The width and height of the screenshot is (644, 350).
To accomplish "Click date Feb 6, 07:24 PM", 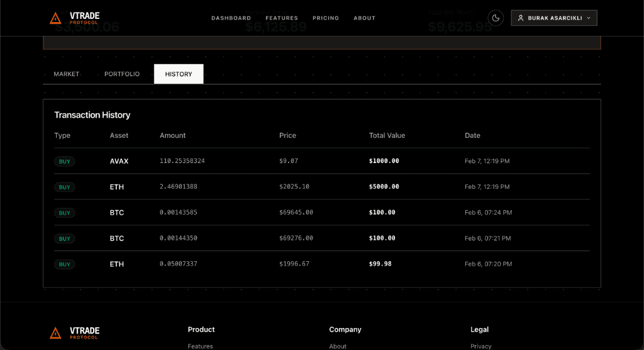I will pyautogui.click(x=488, y=213).
